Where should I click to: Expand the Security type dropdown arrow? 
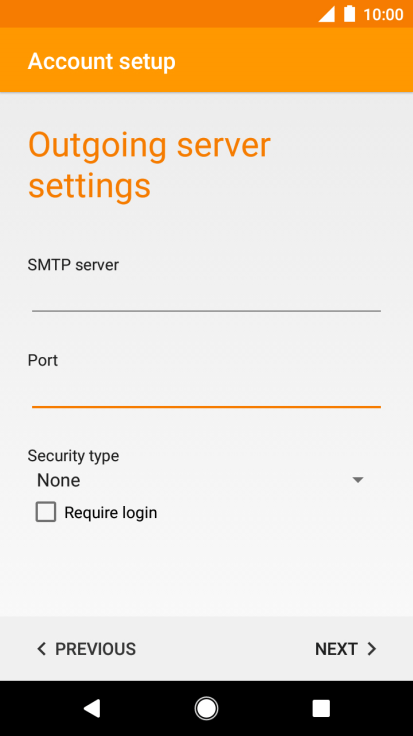(x=358, y=480)
